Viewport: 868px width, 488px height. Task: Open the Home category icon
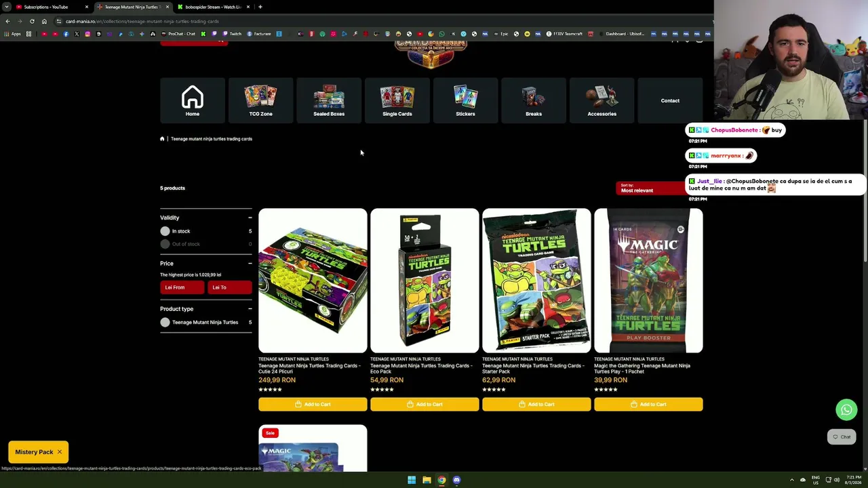pyautogui.click(x=193, y=100)
